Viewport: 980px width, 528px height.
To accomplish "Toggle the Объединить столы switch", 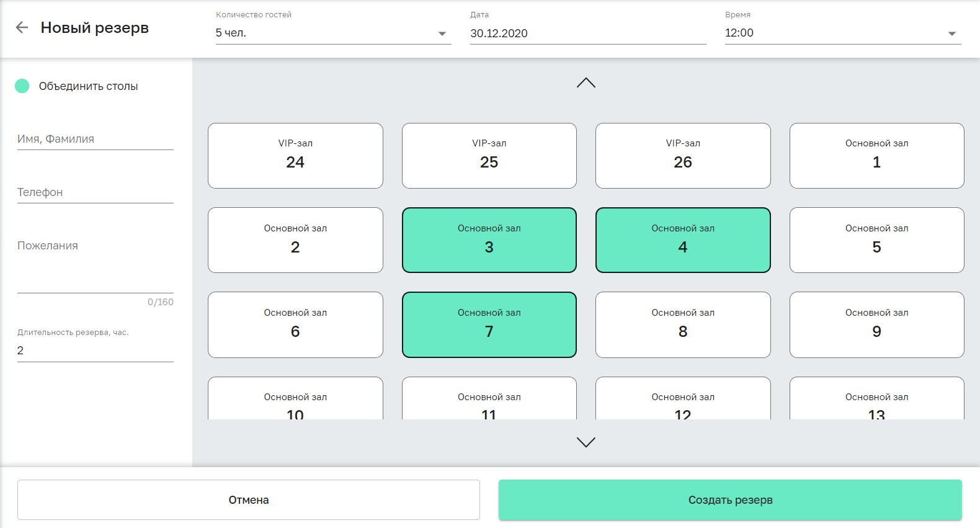I will pos(22,86).
